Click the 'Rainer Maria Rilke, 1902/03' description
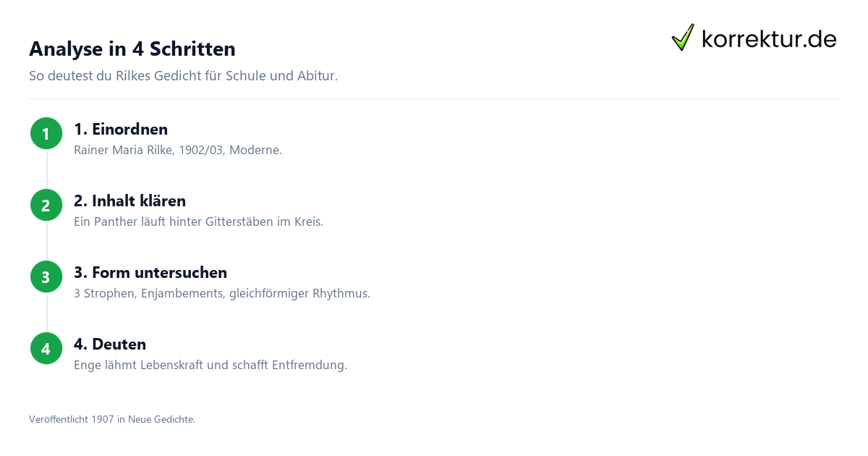The height and width of the screenshot is (456, 868). pyautogui.click(x=178, y=151)
